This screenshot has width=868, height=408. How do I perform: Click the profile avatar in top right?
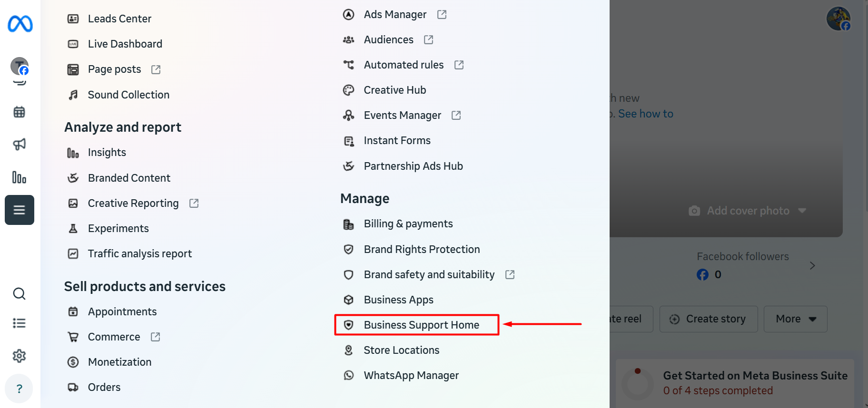pyautogui.click(x=838, y=19)
